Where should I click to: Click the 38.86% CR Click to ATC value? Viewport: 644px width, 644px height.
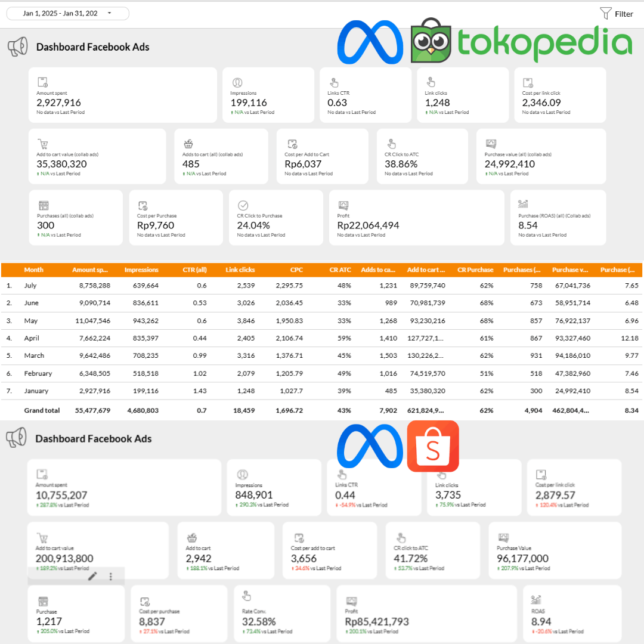[401, 165]
